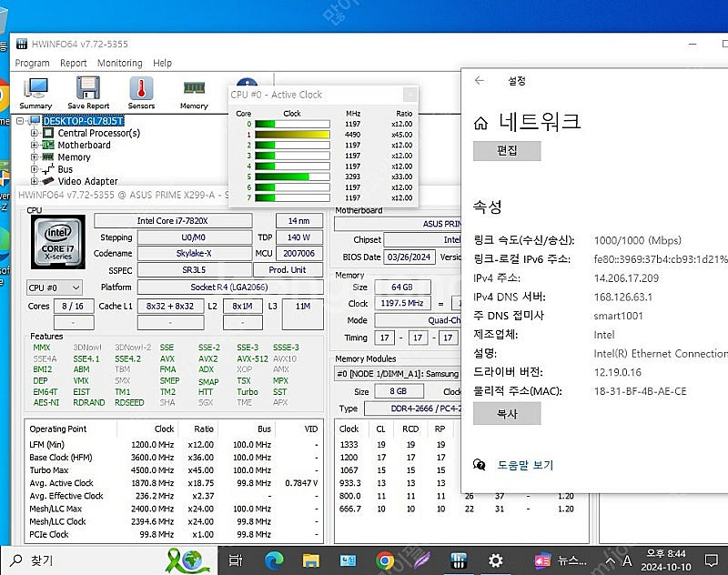The width and height of the screenshot is (728, 575).
Task: Open the 도움말 보기 help link
Action: (x=525, y=465)
